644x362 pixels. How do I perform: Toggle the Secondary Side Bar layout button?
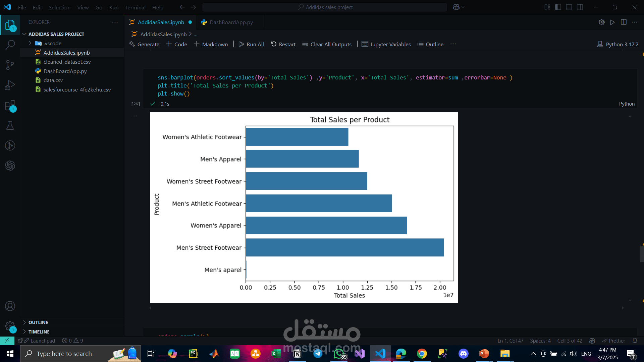point(580,7)
